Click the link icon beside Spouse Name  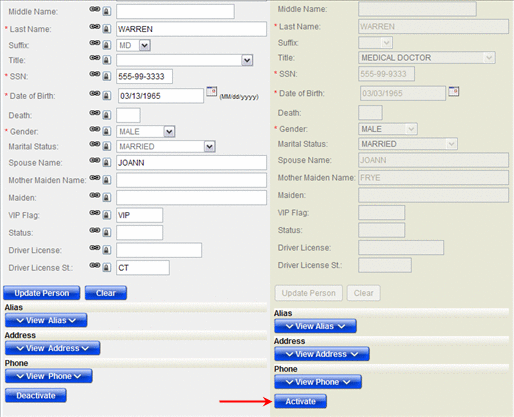[x=95, y=160]
